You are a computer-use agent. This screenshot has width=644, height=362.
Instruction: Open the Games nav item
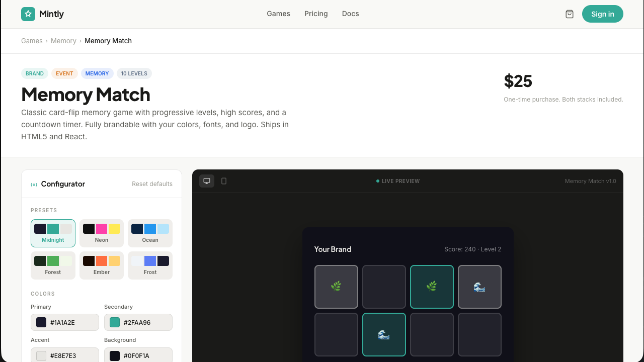pyautogui.click(x=278, y=14)
